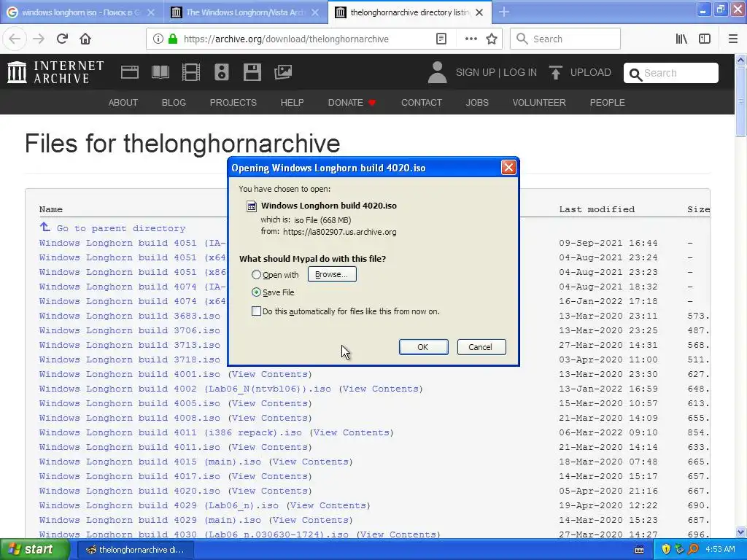Image resolution: width=747 pixels, height=560 pixels.
Task: Select thelonghornarchive taskbar button
Action: (135, 550)
